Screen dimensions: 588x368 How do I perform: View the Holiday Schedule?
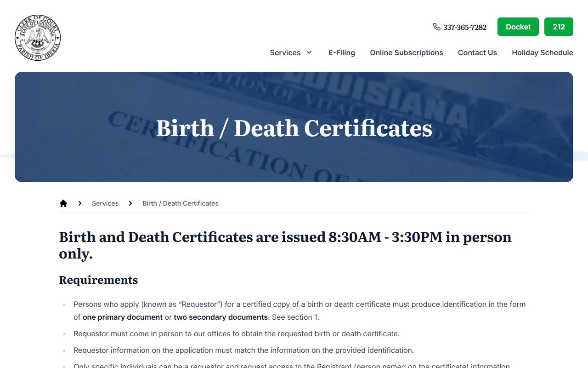point(543,52)
